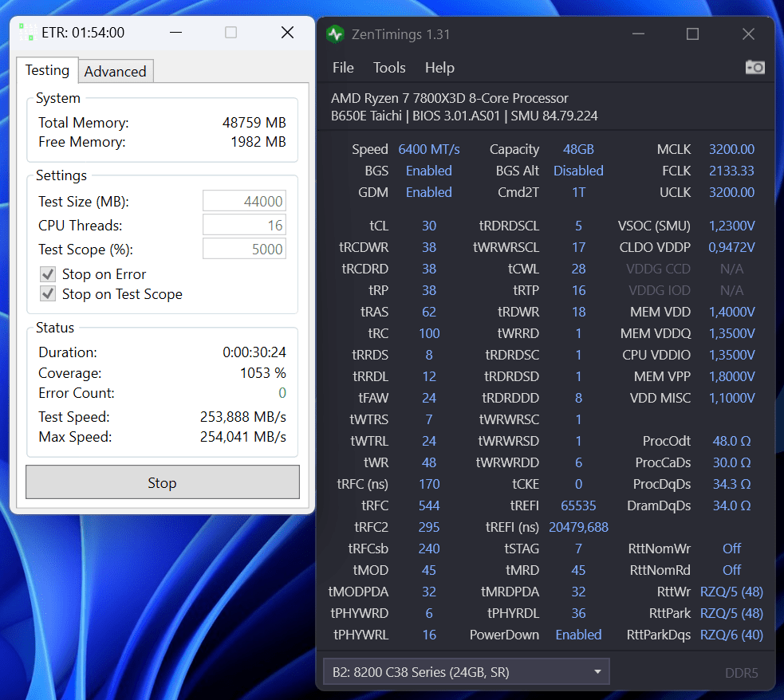Click the Total Memory value 48759 MB
The height and width of the screenshot is (700, 784).
coord(254,123)
